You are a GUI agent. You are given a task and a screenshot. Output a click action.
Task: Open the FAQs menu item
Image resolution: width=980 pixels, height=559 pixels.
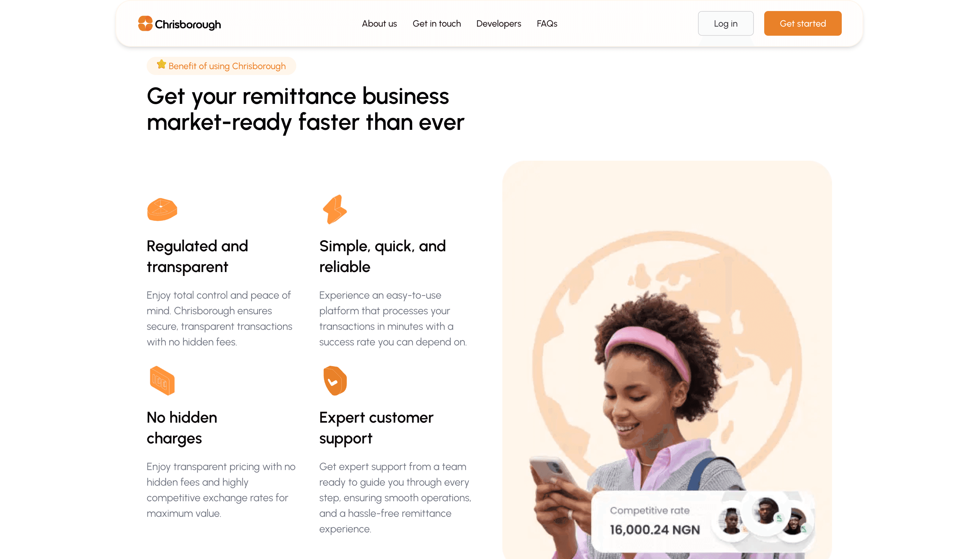[547, 23]
